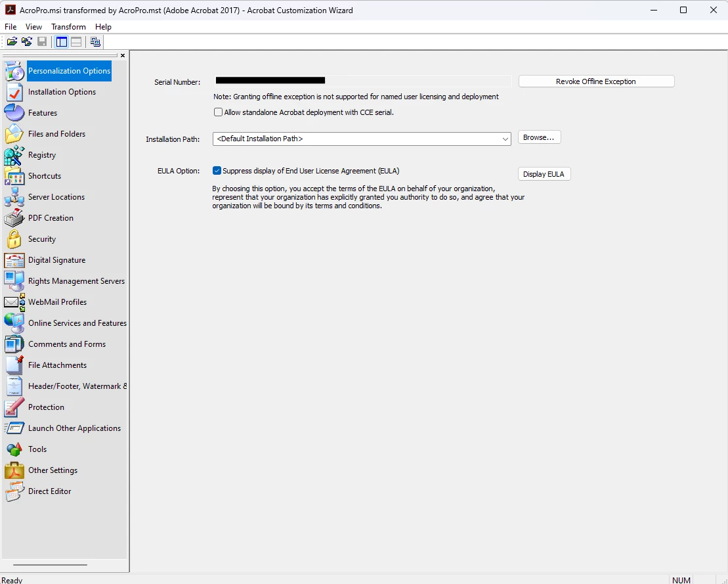Click the Display EULA button
728x584 pixels.
click(x=544, y=174)
